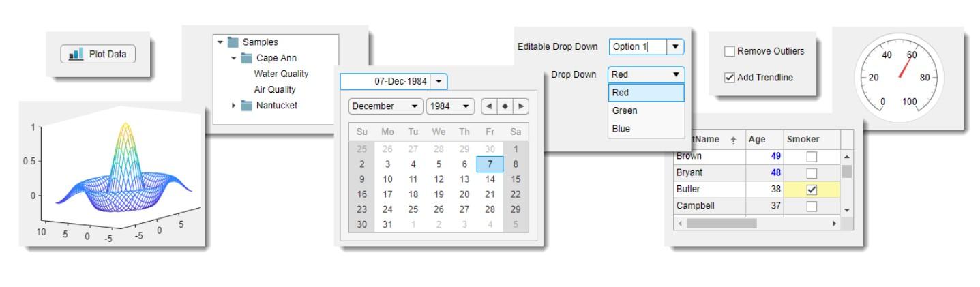The image size is (980, 287).
Task: Click the Nantucket folder icon
Action: (x=247, y=106)
